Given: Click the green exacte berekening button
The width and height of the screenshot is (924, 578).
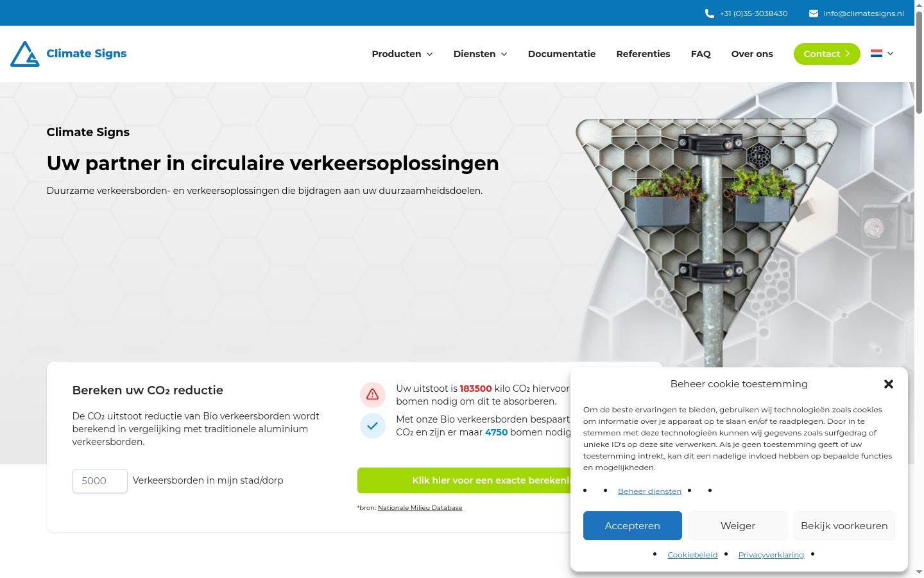Looking at the screenshot, I should tap(464, 480).
